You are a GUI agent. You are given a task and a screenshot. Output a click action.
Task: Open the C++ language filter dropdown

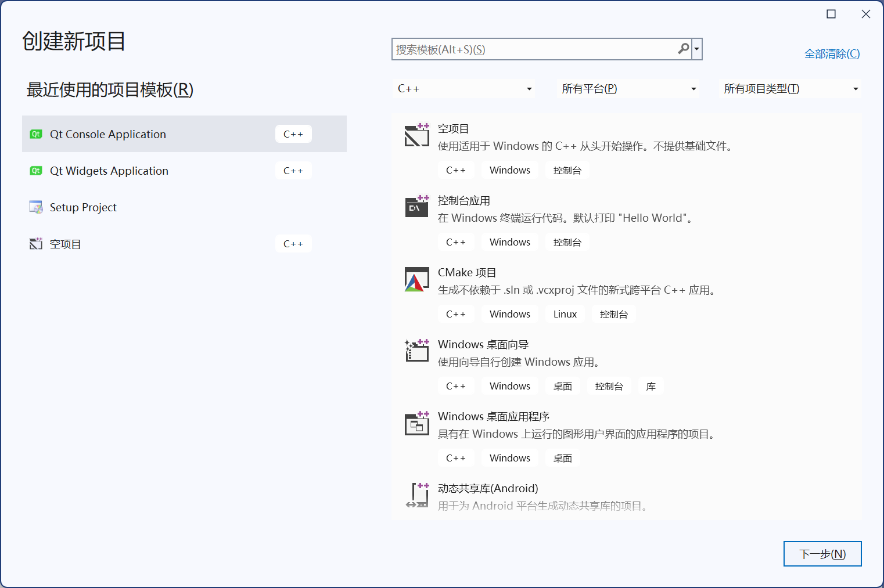pos(464,89)
